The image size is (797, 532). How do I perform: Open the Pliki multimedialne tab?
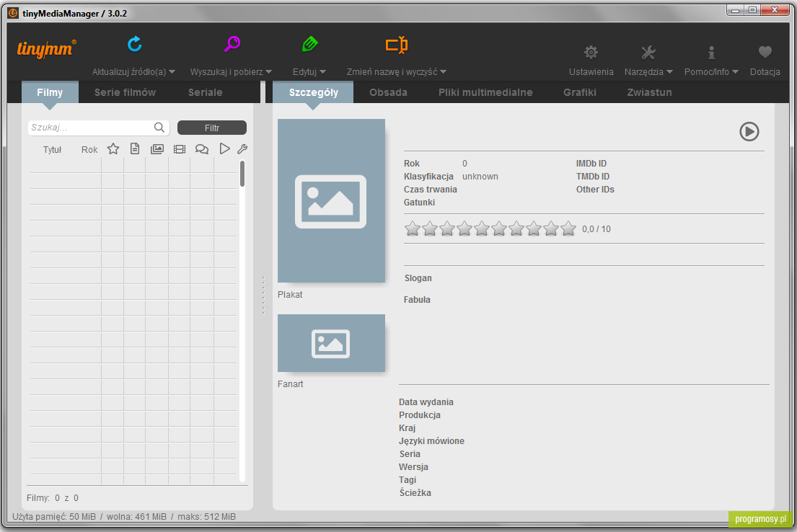pos(485,92)
